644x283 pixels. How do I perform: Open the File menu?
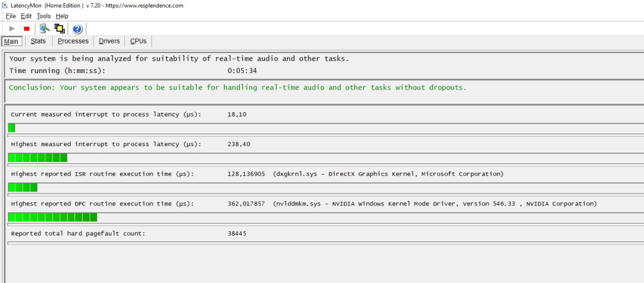click(x=10, y=16)
